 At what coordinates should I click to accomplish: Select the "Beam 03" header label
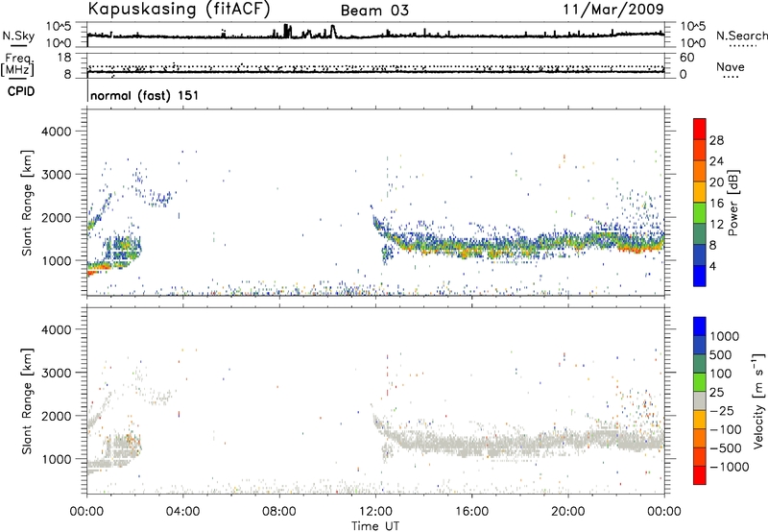(x=374, y=11)
